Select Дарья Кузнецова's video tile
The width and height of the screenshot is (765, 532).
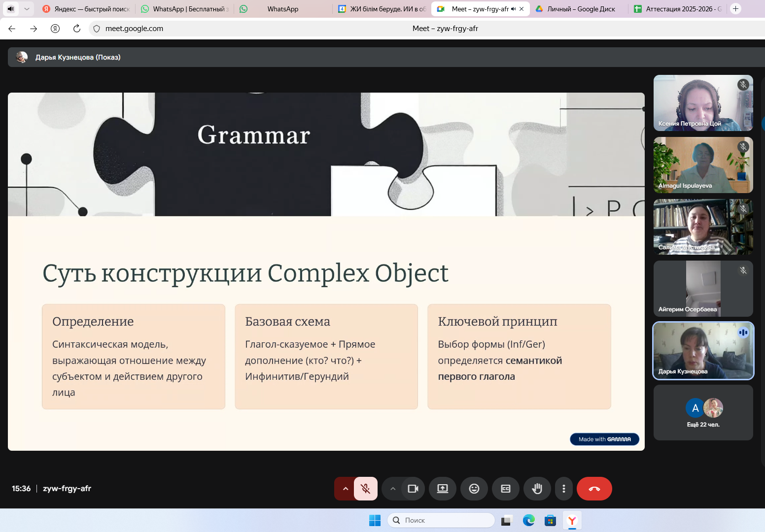point(703,351)
